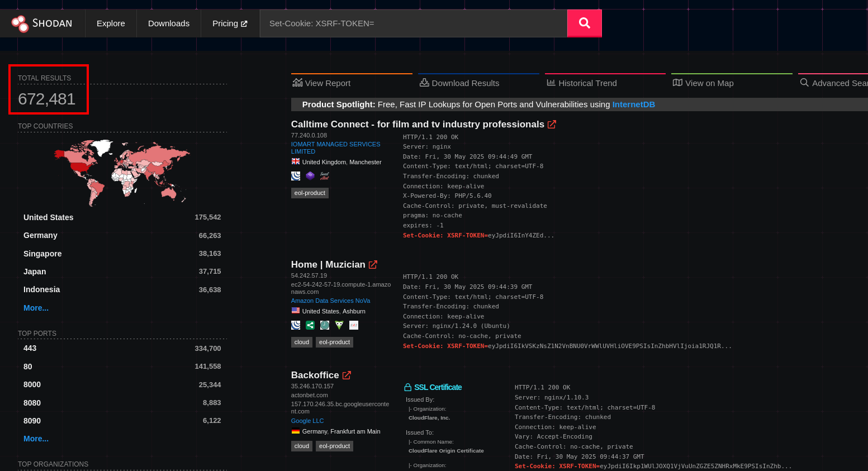
Task: Focus the search query input field
Action: (414, 23)
